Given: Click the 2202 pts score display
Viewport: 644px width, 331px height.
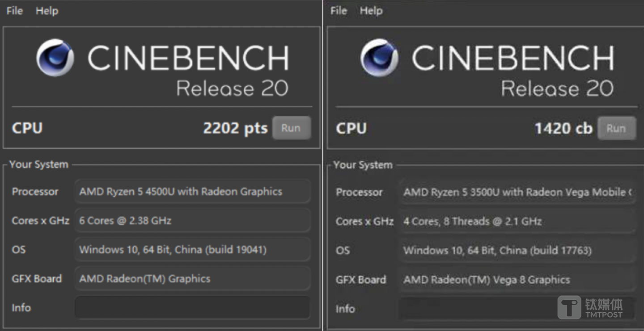Looking at the screenshot, I should [x=235, y=128].
